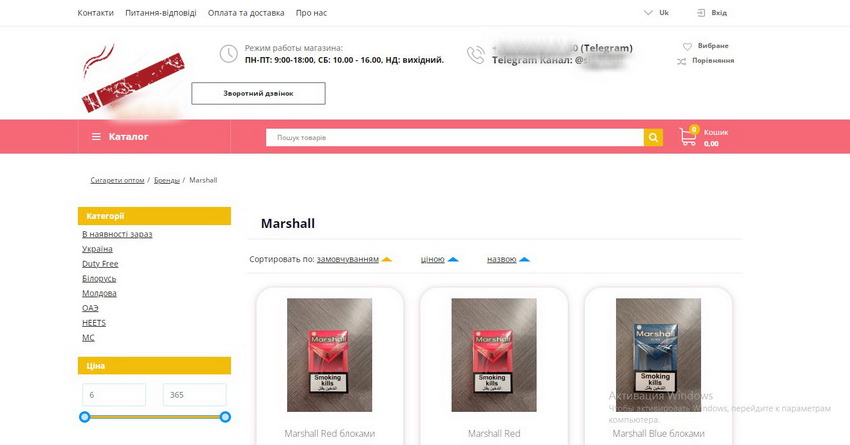Open the Контакти menu item

(95, 12)
